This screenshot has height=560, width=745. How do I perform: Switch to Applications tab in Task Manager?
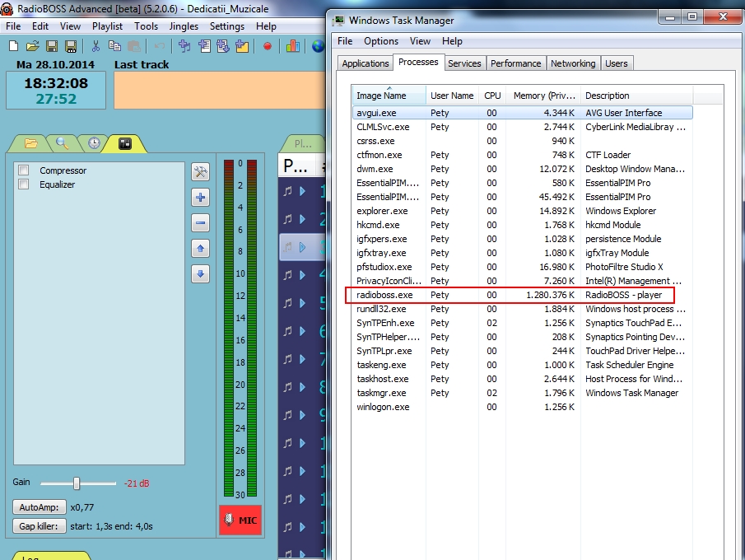coord(366,63)
